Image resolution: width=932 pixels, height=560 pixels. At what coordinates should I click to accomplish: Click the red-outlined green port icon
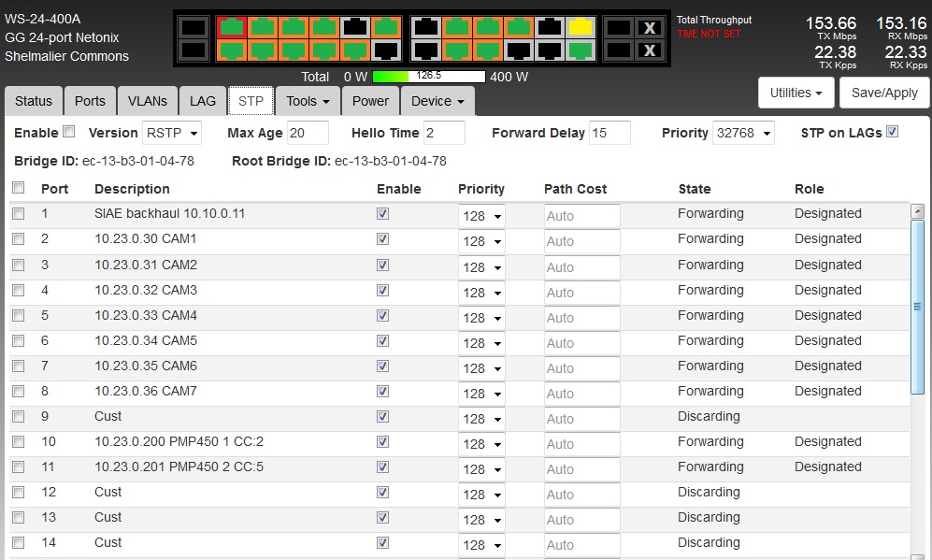click(231, 27)
